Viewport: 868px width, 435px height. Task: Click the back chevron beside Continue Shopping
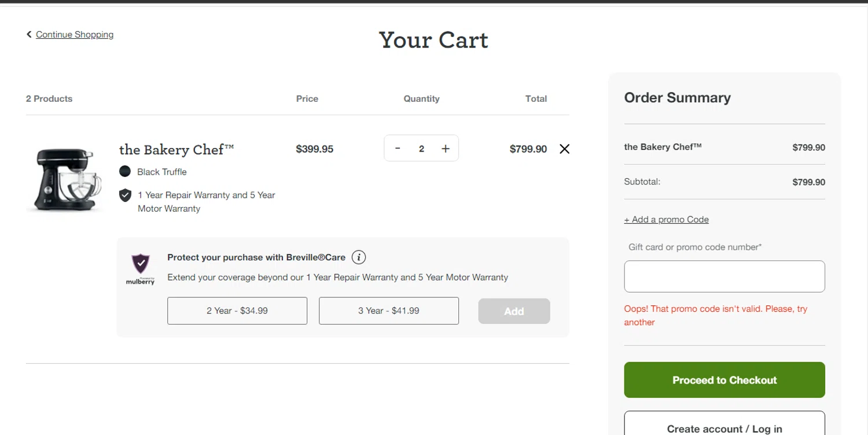[29, 34]
